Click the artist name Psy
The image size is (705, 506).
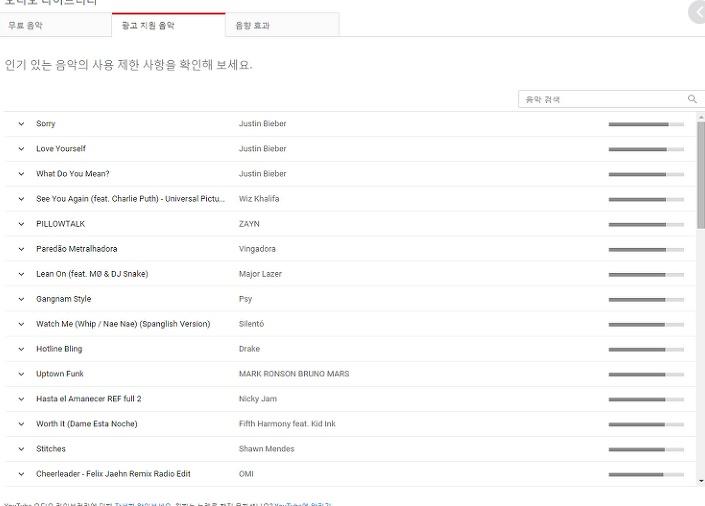pyautogui.click(x=245, y=299)
